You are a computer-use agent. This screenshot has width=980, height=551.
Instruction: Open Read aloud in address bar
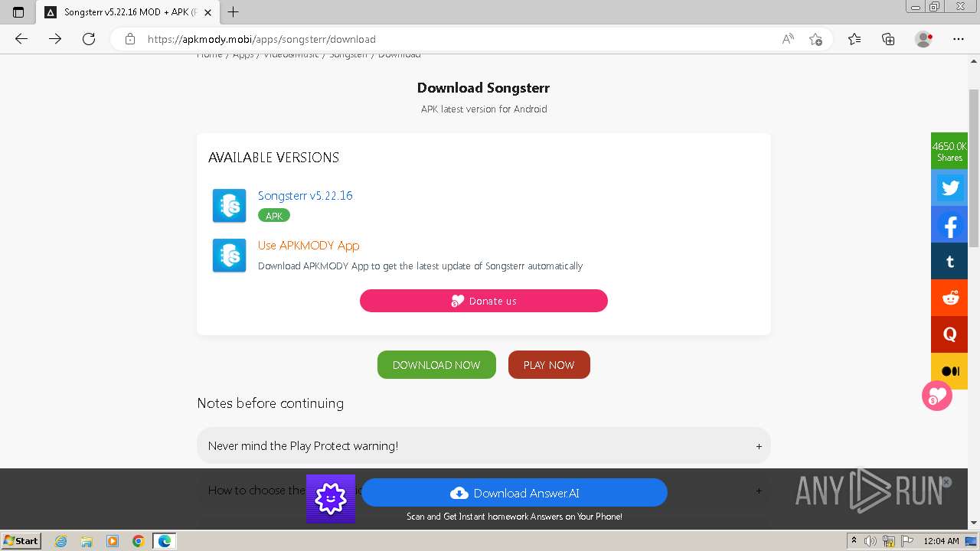pos(788,39)
